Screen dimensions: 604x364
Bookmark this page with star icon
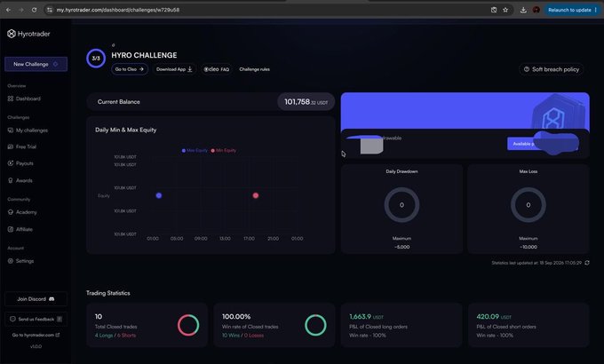[x=505, y=10]
